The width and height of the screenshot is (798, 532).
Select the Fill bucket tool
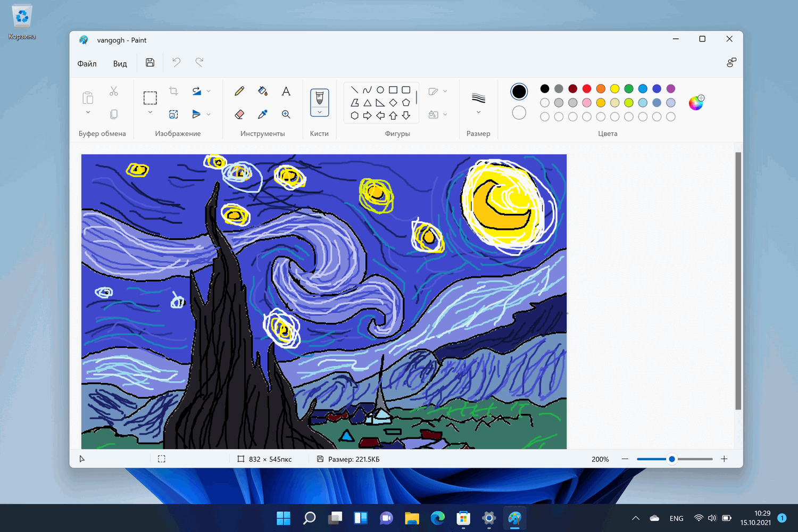point(263,91)
